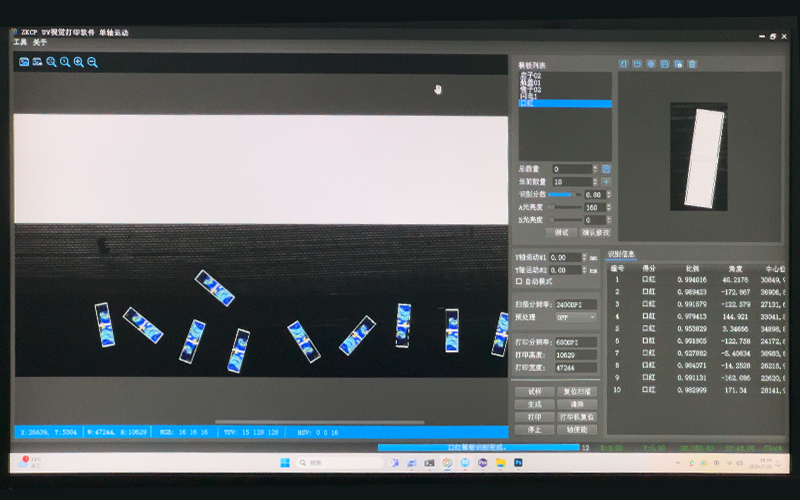Open the 关于 menu
This screenshot has height=500, width=800.
40,42
